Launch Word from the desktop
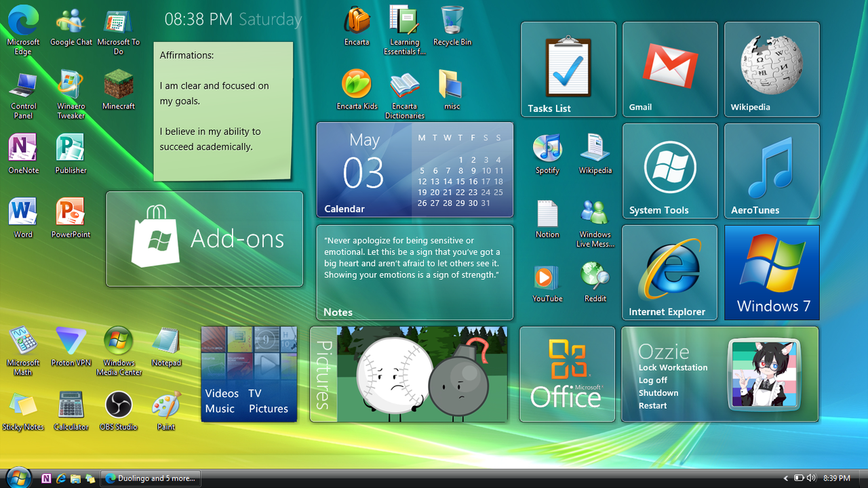The width and height of the screenshot is (868, 488). tap(23, 218)
